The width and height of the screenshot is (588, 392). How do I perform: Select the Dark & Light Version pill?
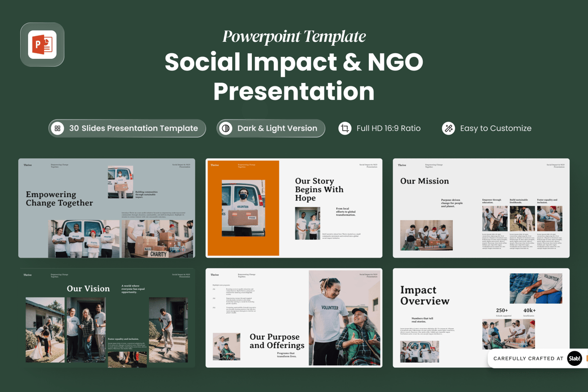pyautogui.click(x=271, y=128)
